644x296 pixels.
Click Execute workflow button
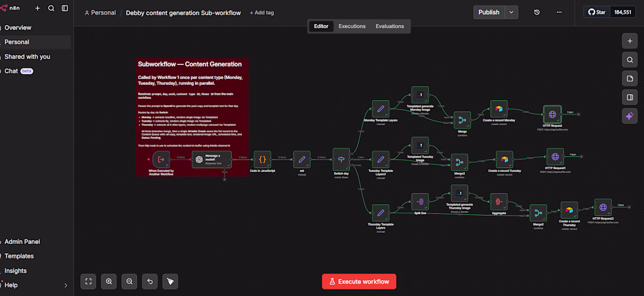359,281
